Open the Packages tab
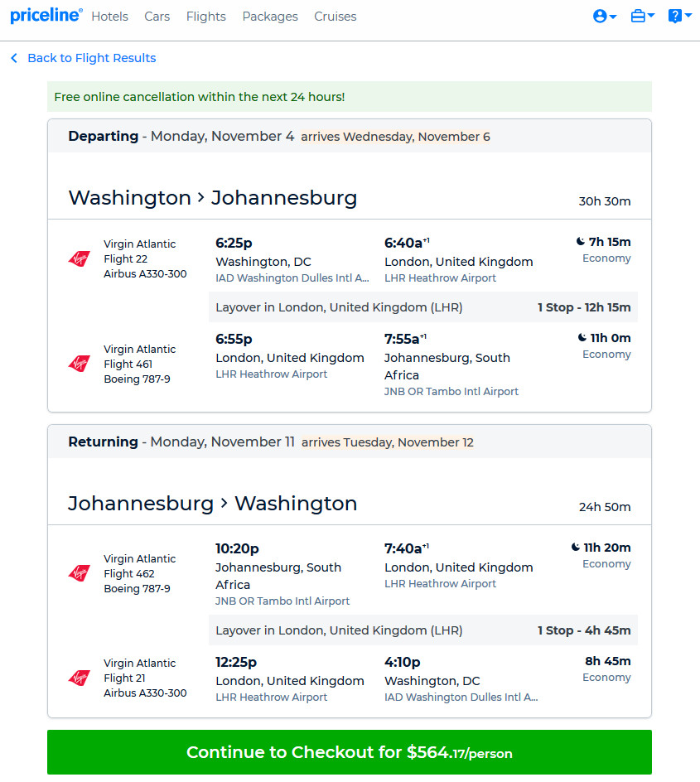The height and width of the screenshot is (782, 700). pos(270,17)
